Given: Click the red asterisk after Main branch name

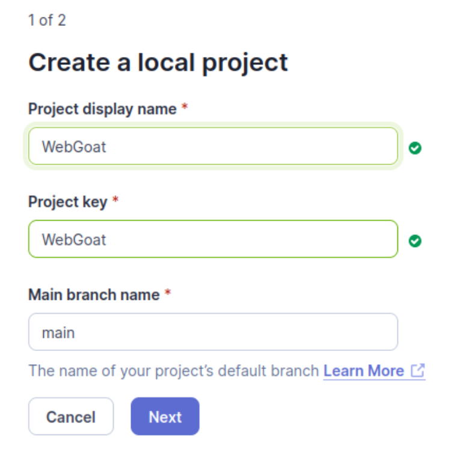Looking at the screenshot, I should [168, 293].
